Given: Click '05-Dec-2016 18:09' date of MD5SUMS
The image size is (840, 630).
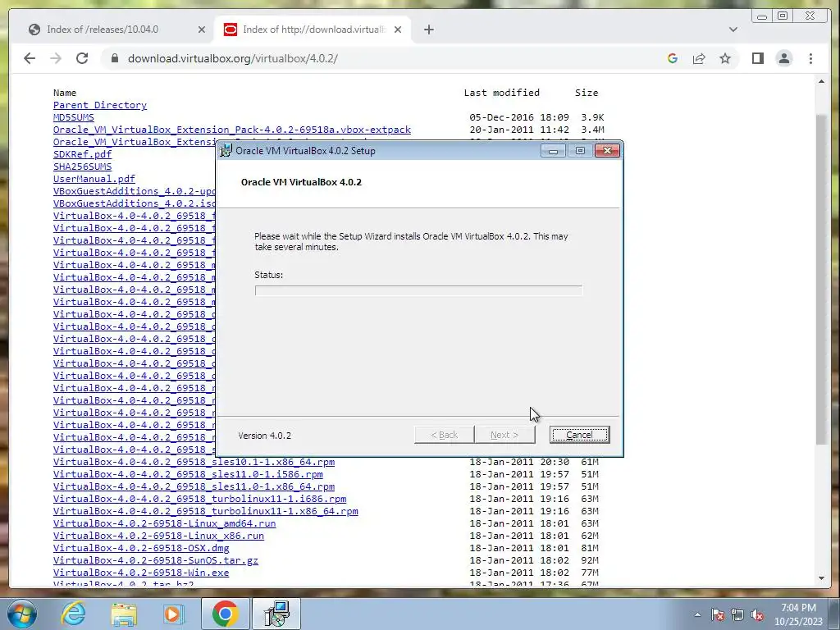Looking at the screenshot, I should pyautogui.click(x=519, y=117).
